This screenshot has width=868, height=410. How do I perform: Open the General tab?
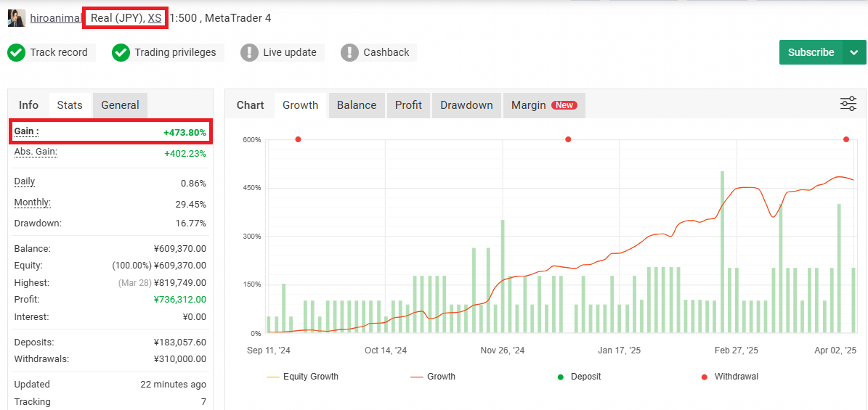(x=120, y=105)
